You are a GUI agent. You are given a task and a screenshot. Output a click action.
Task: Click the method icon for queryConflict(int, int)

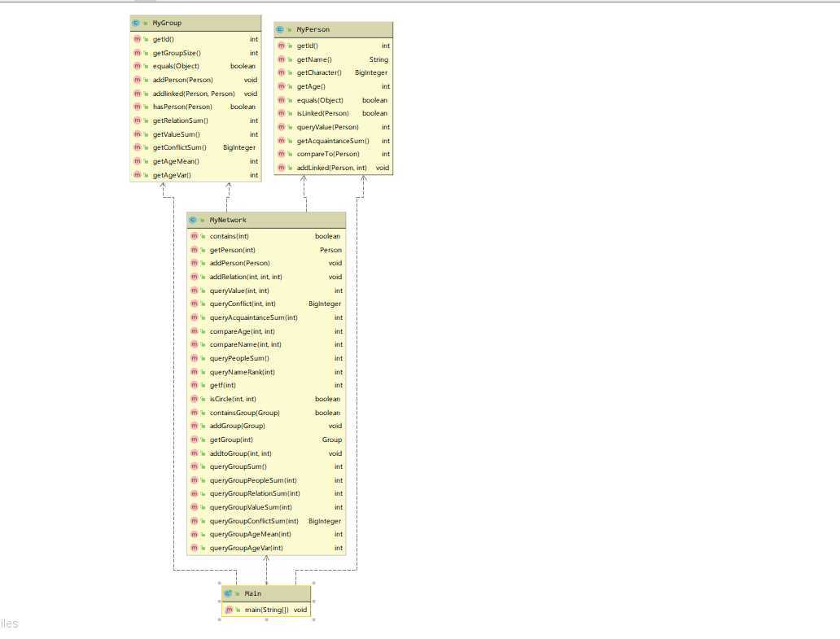point(195,304)
